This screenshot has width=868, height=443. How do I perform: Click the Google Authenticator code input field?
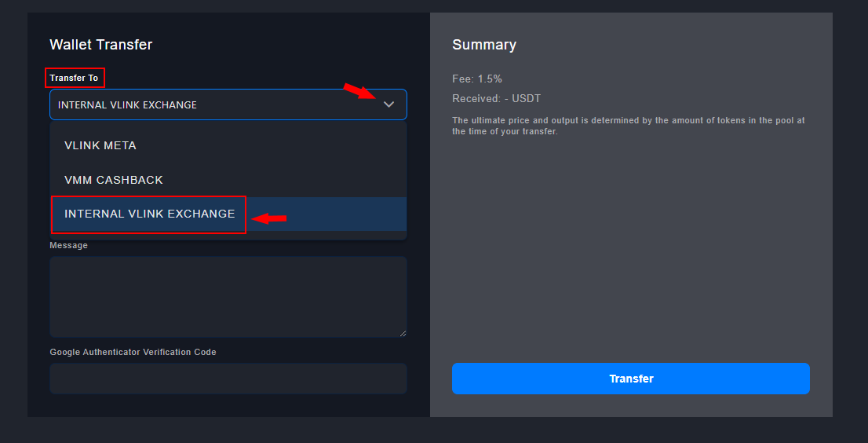[x=228, y=378]
